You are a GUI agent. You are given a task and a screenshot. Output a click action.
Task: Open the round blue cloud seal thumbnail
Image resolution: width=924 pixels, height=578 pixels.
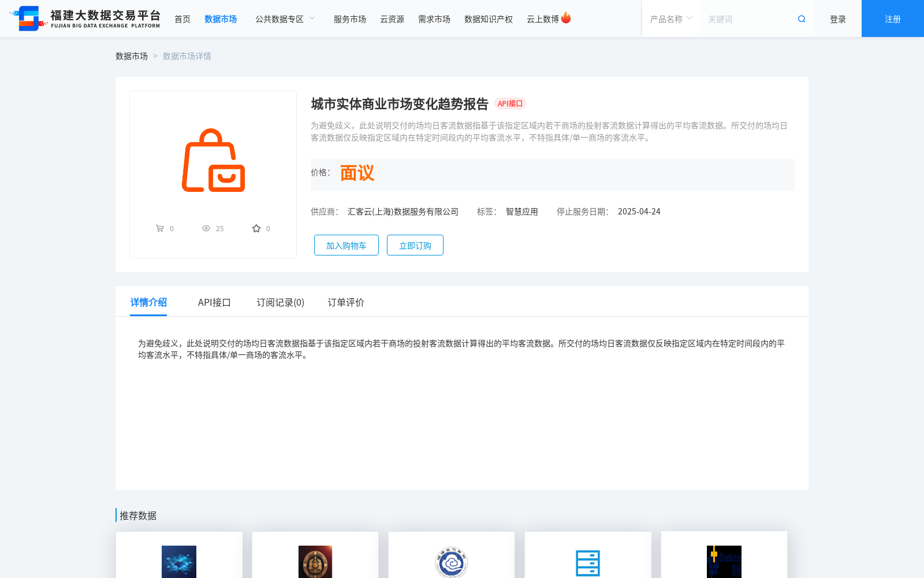pos(452,562)
